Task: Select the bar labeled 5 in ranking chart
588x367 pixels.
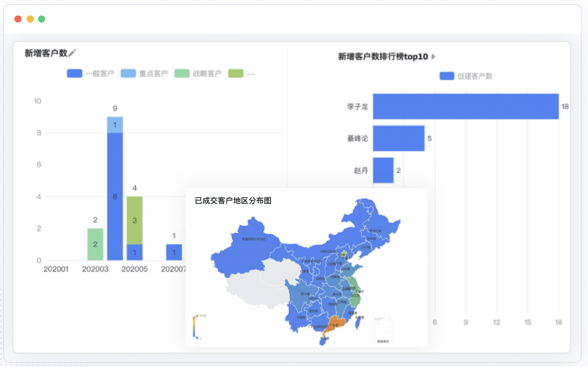Action: tap(399, 138)
